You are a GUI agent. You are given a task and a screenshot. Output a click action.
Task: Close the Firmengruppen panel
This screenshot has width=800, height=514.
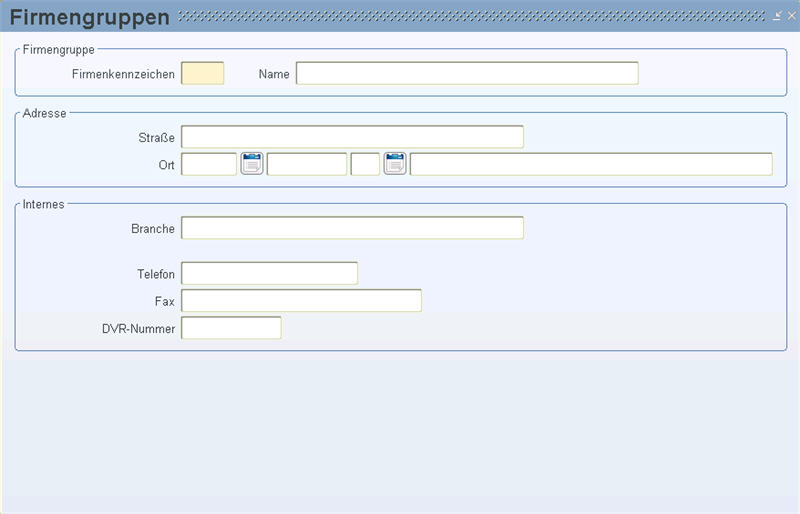coord(791,16)
